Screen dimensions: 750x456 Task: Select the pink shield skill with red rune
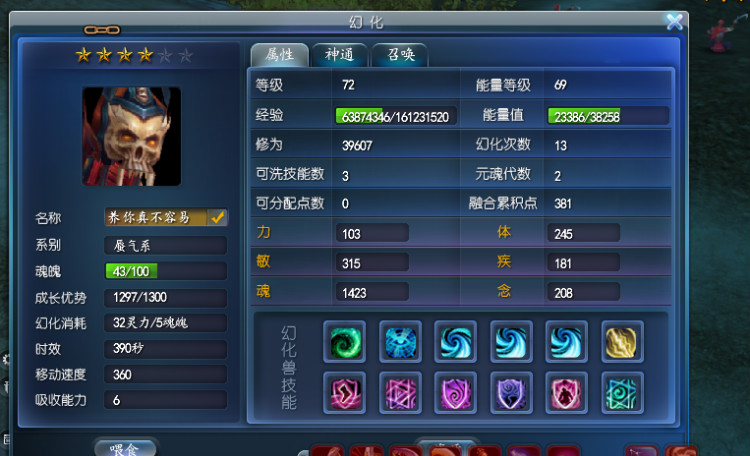tap(344, 392)
